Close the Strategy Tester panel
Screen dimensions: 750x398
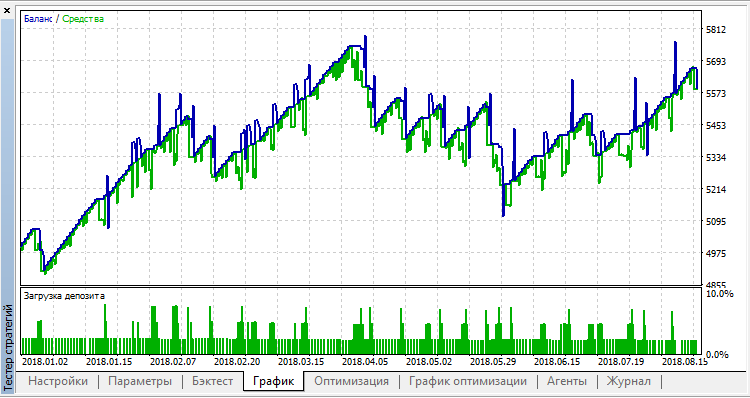(7, 10)
